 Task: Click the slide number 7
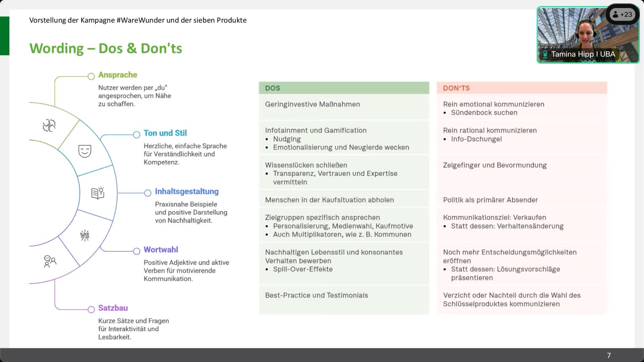pos(609,355)
